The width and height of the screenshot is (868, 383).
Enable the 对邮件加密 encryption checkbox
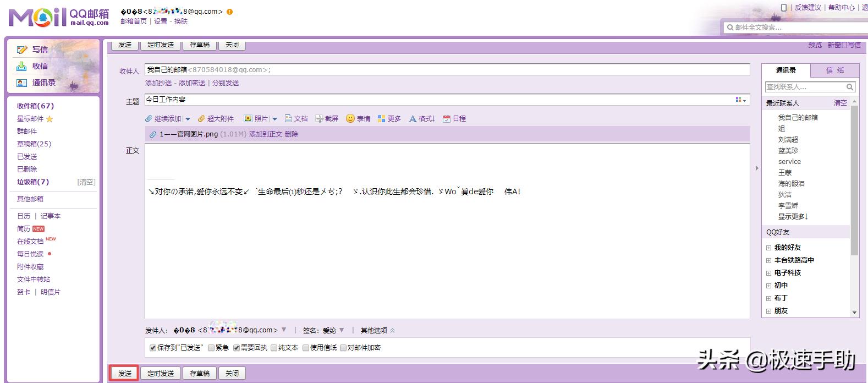pos(343,348)
